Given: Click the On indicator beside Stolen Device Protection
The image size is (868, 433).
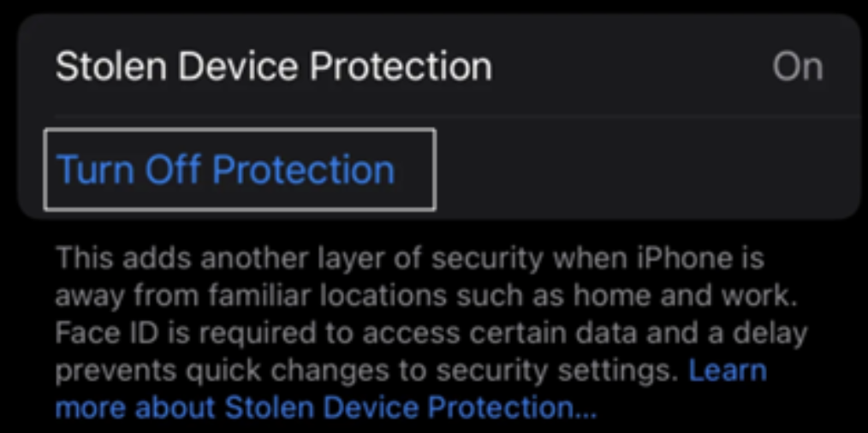Looking at the screenshot, I should pyautogui.click(x=798, y=67).
